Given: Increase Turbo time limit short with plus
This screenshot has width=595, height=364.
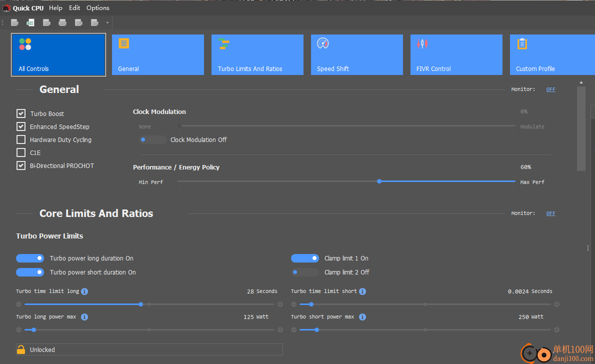Looking at the screenshot, I should point(556,304).
